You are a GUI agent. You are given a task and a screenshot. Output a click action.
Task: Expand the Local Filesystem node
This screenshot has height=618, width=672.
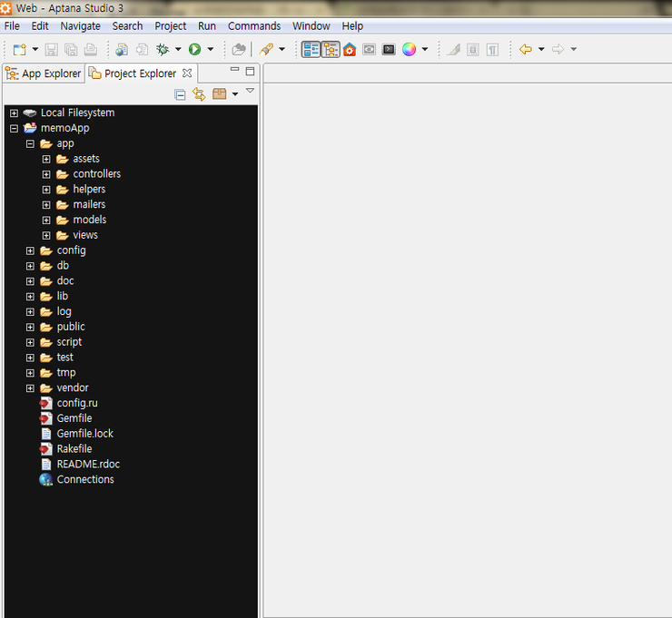coord(15,113)
